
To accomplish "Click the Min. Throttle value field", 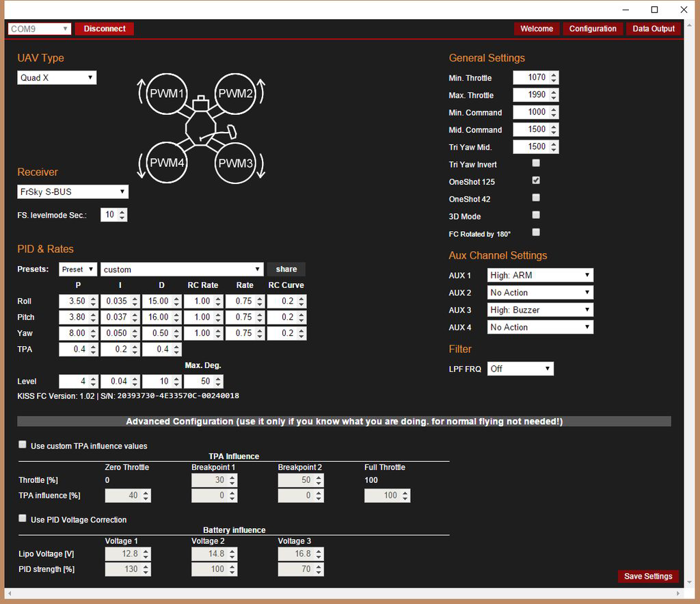I will point(536,78).
